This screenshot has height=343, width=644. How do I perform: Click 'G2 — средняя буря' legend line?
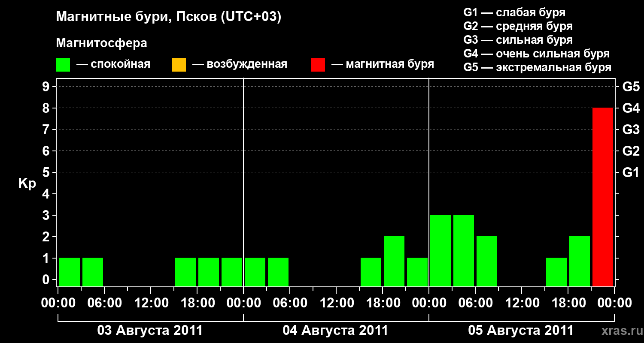point(518,26)
